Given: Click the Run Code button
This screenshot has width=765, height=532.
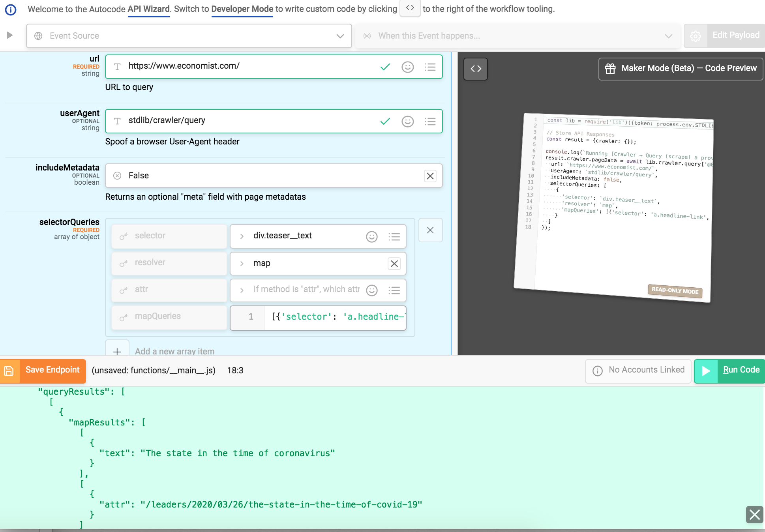Looking at the screenshot, I should coord(729,371).
